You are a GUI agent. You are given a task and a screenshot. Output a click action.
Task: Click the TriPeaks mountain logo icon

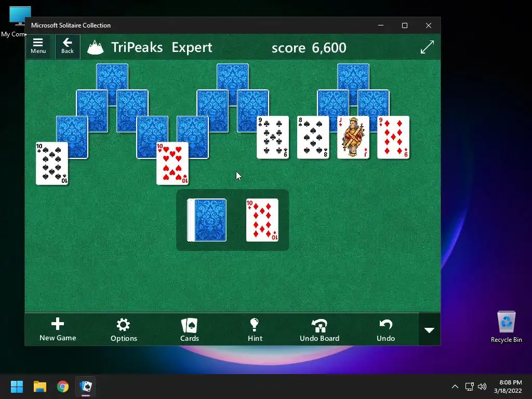(96, 47)
